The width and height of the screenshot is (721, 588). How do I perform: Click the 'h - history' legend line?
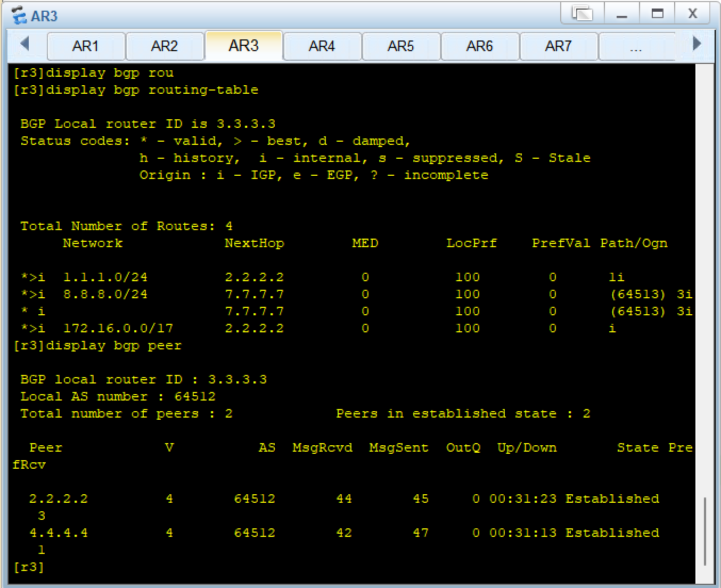365,158
